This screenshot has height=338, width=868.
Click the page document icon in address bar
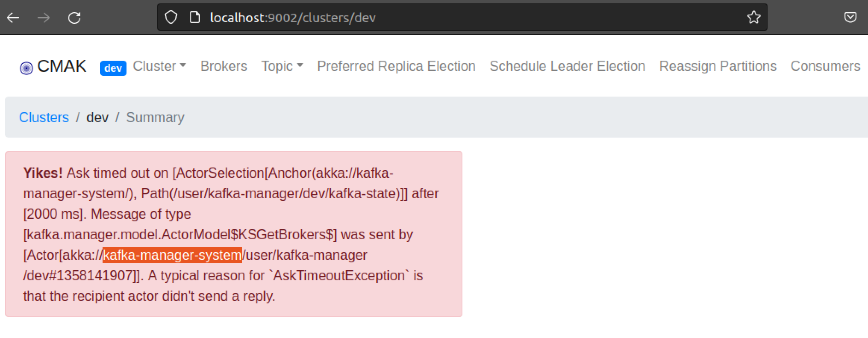[195, 17]
